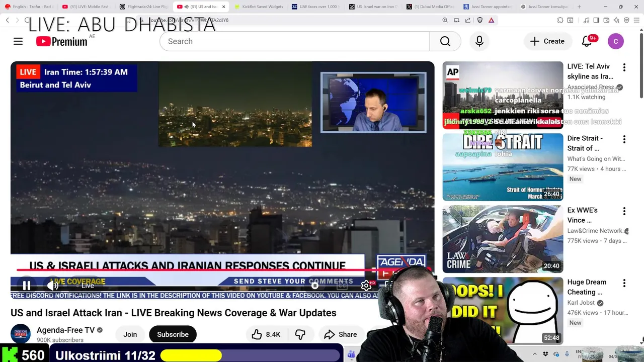644x362 pixels.
Task: Switch to Jussi Tanner appointed tab
Action: [x=488, y=7]
